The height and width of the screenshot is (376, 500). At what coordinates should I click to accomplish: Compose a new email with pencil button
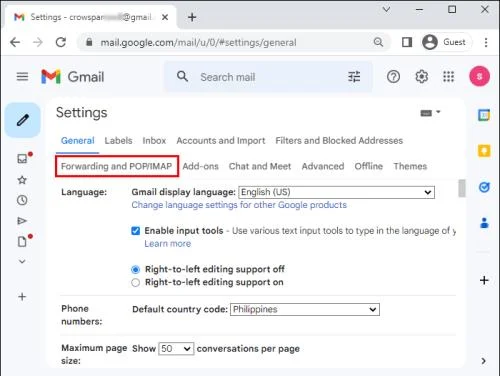point(23,120)
